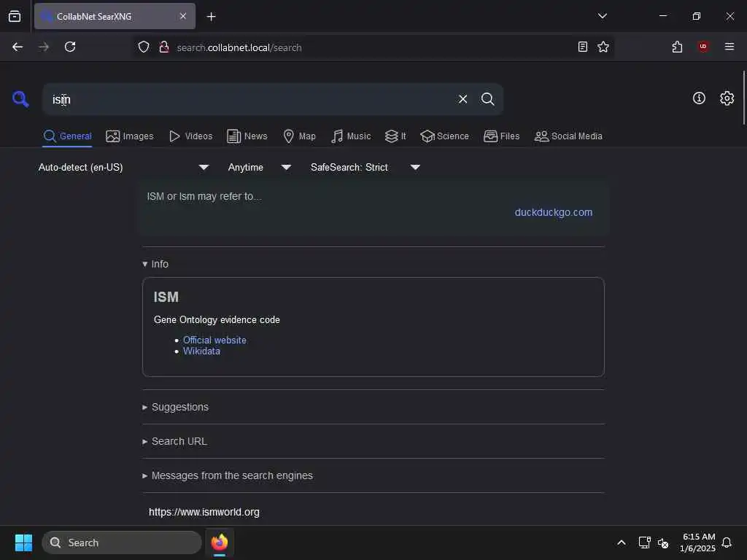
Task: Switch to News search category
Action: pos(247,136)
